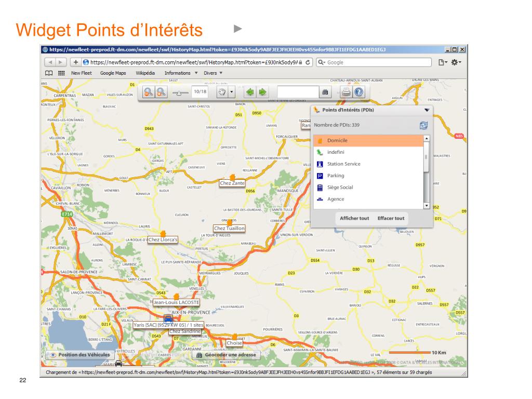Click the Choise house marker
This screenshot has height=399, width=532.
coord(234,337)
